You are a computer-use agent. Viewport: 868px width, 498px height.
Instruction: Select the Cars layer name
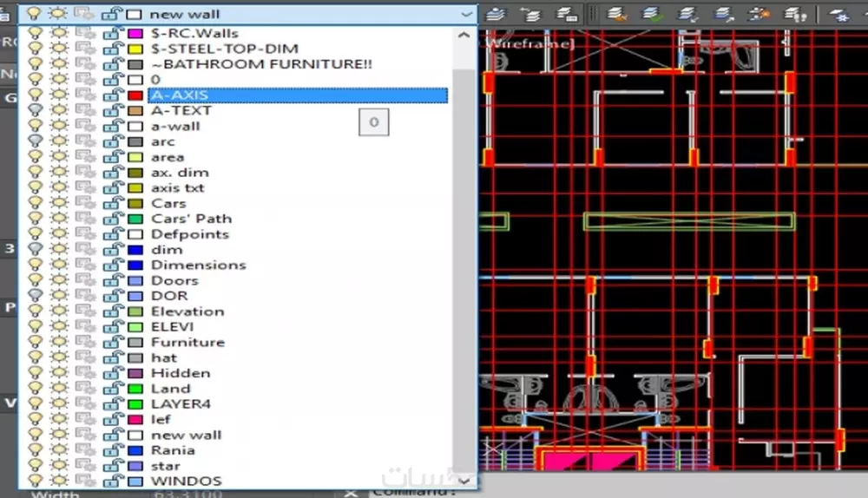pos(169,203)
